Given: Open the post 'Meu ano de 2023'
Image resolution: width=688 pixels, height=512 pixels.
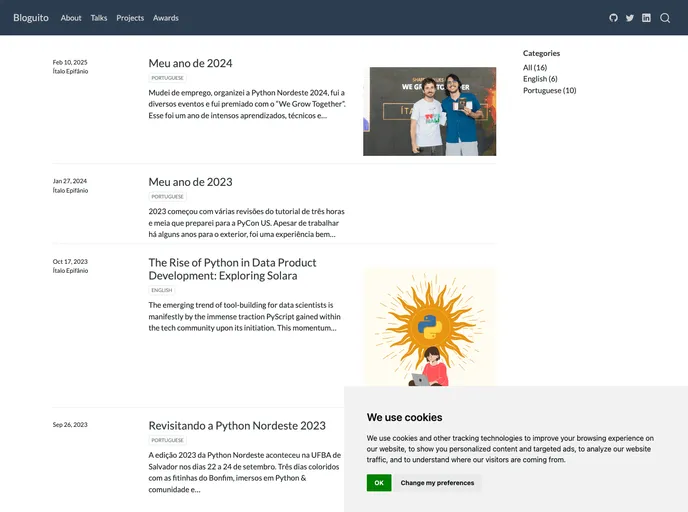Looking at the screenshot, I should [190, 182].
